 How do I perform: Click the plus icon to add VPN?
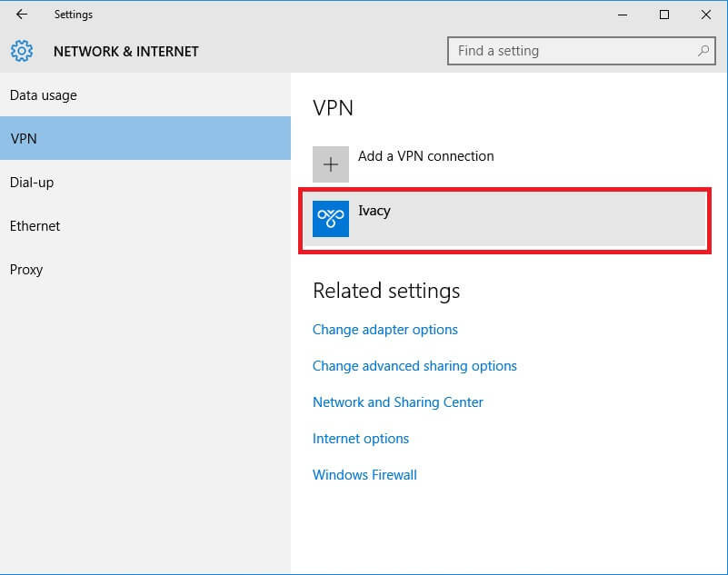[x=331, y=164]
